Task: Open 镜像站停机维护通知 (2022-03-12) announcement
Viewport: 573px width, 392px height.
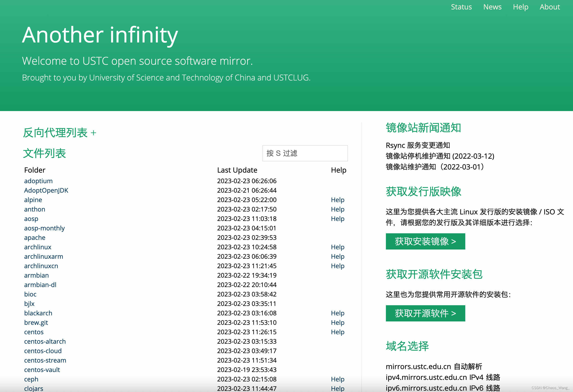Action: pos(440,156)
